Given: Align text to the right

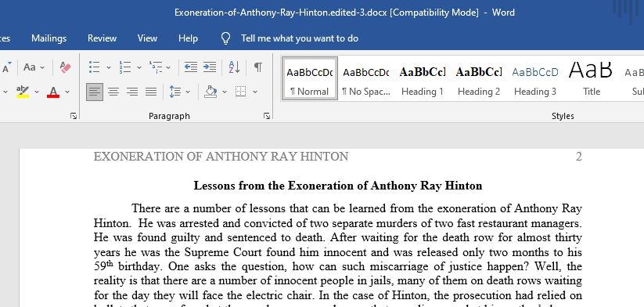Looking at the screenshot, I should pos(132,92).
